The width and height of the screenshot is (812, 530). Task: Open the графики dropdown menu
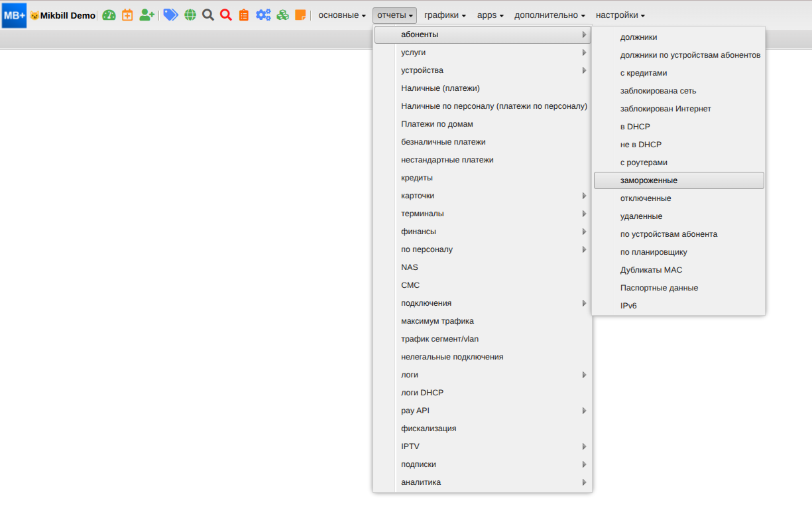tap(445, 15)
